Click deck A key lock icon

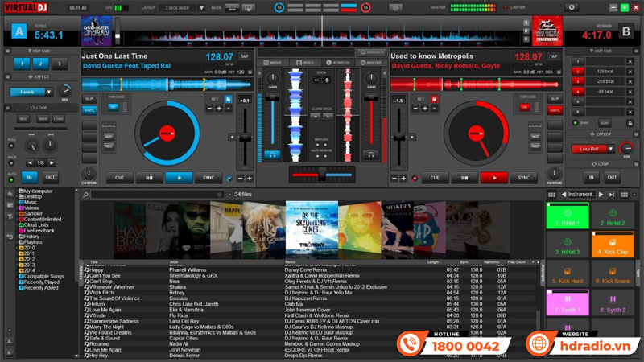click(228, 99)
